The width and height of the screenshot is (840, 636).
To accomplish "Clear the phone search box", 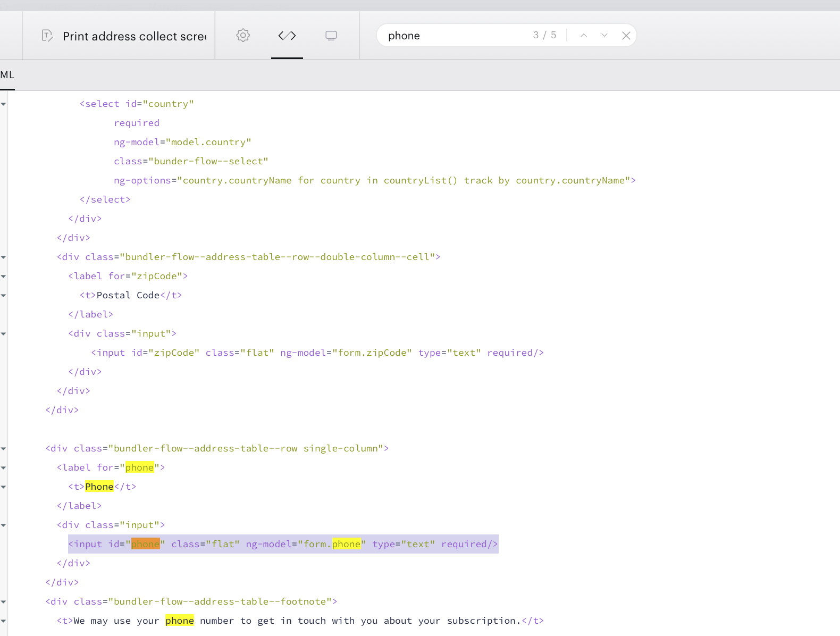I will pos(626,36).
